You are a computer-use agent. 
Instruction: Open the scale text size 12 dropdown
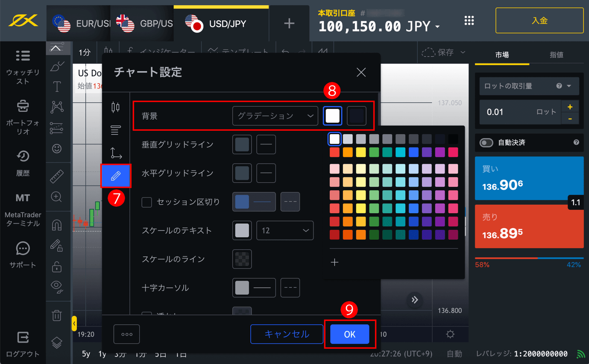(x=285, y=230)
